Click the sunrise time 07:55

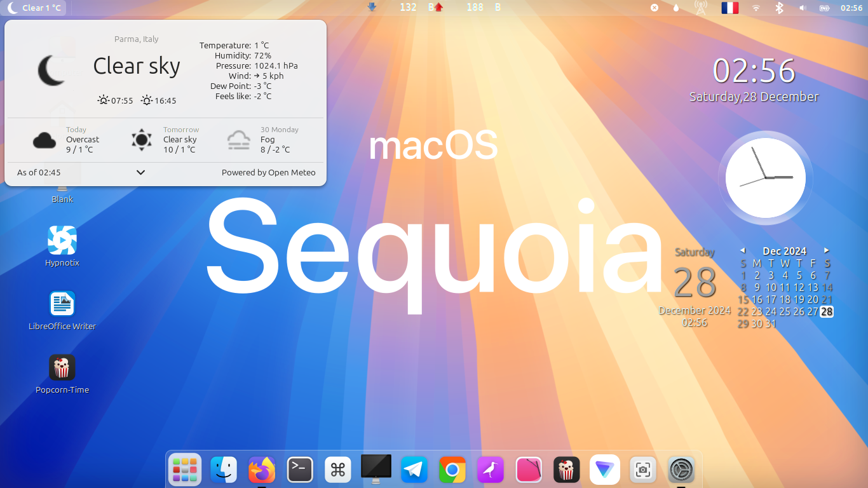[115, 100]
